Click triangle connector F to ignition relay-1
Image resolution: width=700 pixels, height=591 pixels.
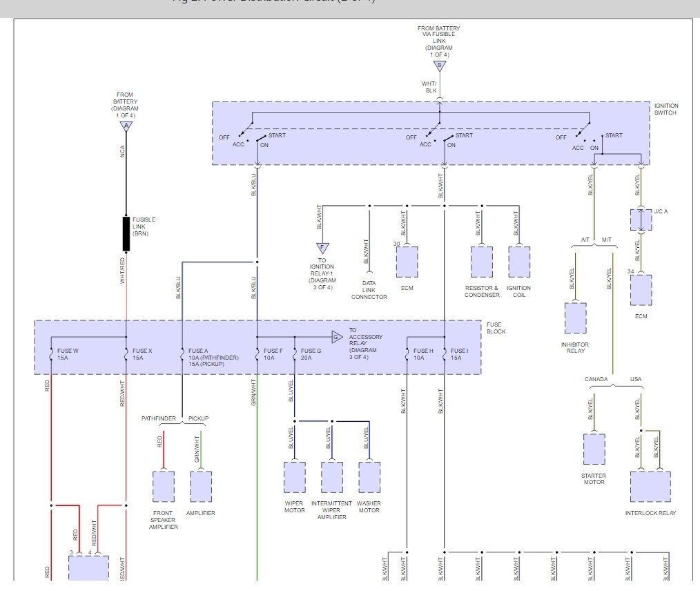pyautogui.click(x=322, y=248)
